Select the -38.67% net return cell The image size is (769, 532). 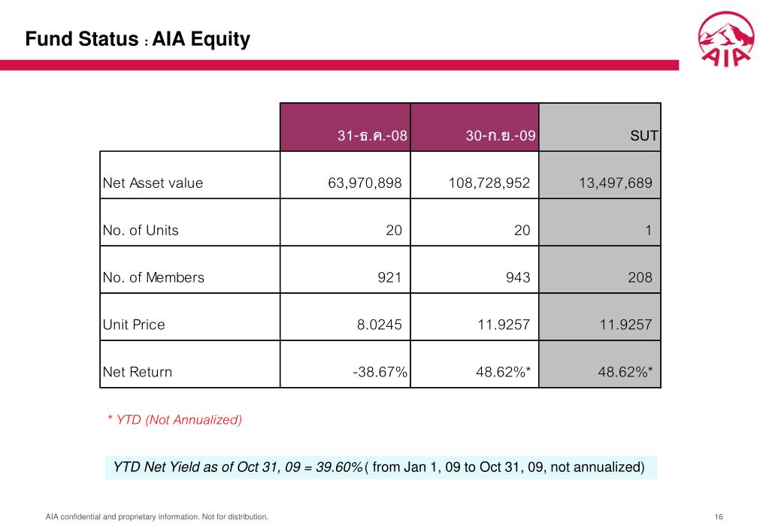click(380, 372)
